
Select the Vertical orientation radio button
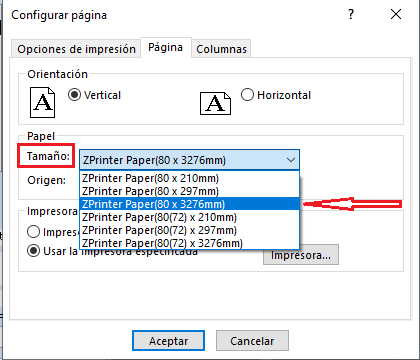(x=74, y=95)
